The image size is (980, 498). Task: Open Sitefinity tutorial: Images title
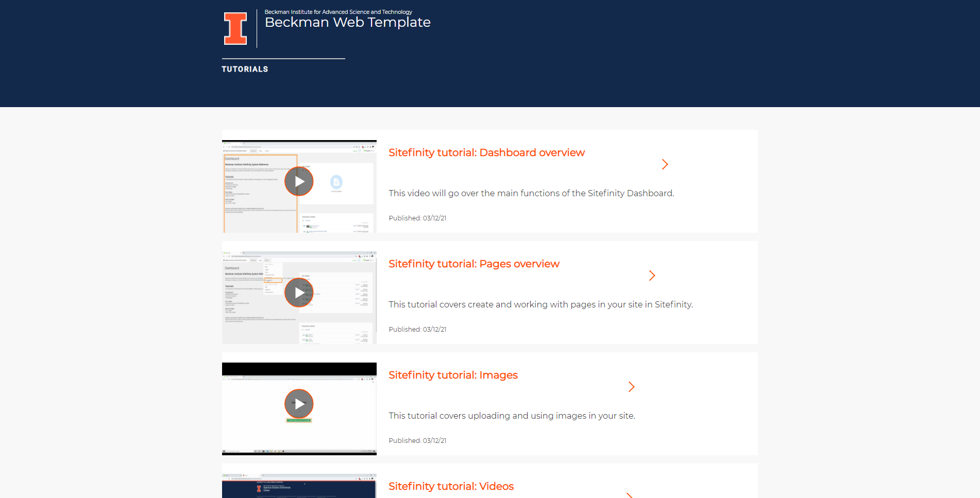pyautogui.click(x=453, y=375)
